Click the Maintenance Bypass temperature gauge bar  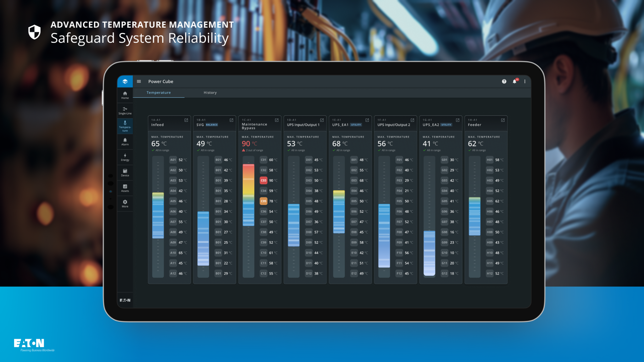point(248,195)
